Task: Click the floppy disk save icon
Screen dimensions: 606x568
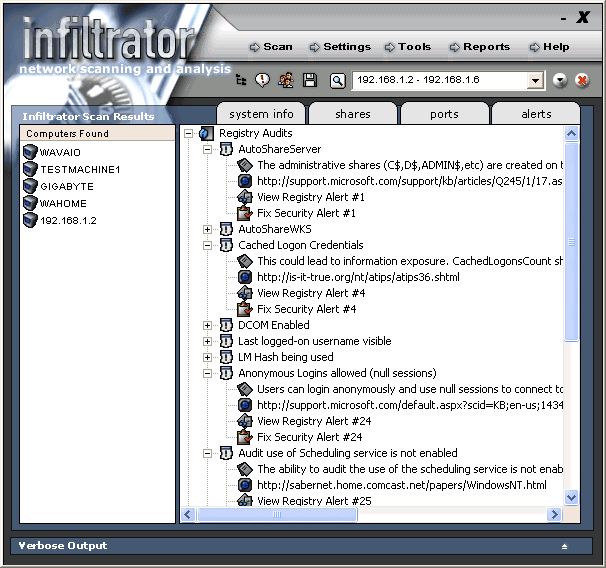Action: coord(310,80)
